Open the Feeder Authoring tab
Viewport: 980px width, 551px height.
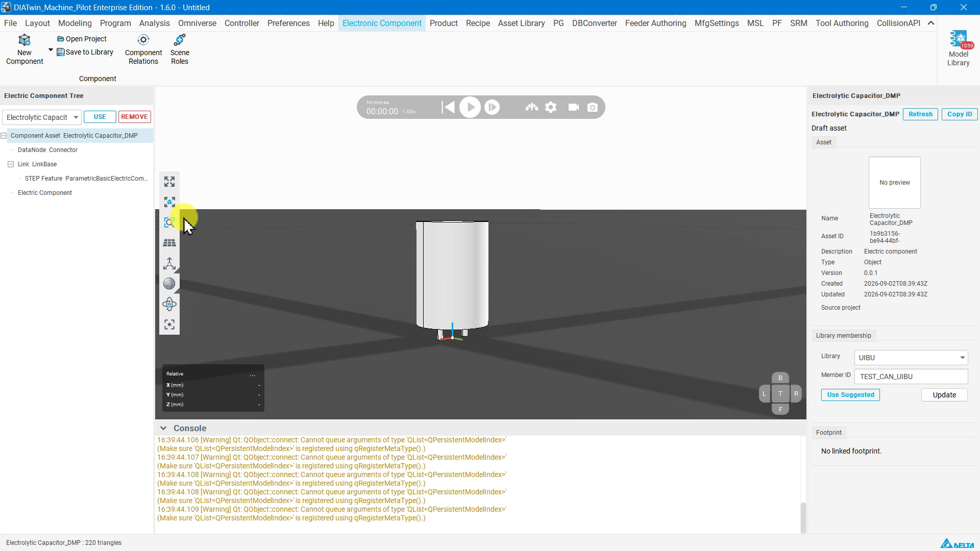[655, 23]
